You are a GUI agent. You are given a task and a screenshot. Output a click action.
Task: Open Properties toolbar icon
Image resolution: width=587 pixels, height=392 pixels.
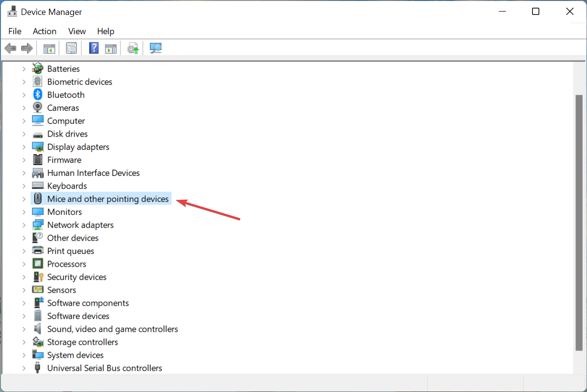pos(71,48)
